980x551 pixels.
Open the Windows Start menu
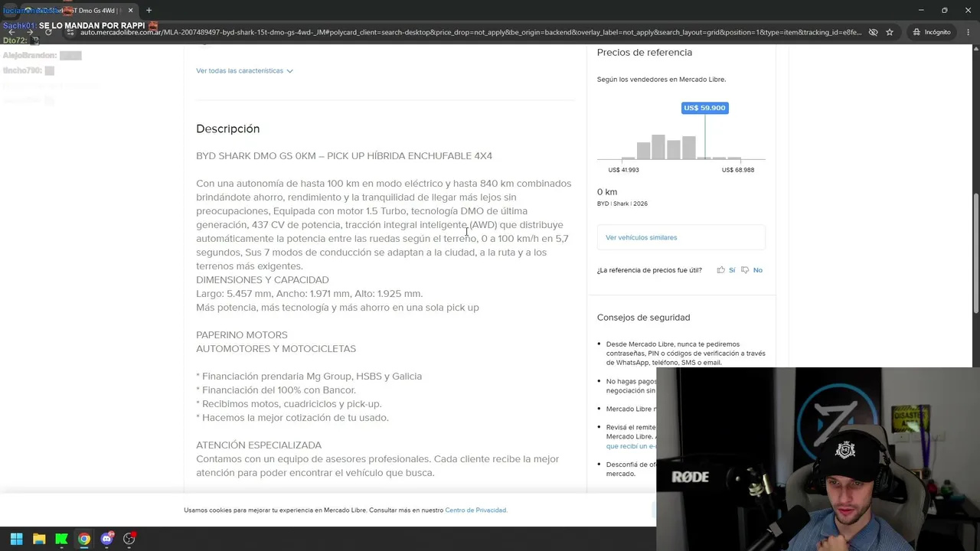16,539
